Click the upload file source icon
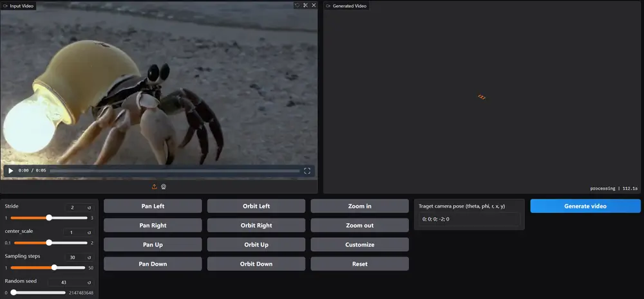The image size is (644, 299). (x=155, y=187)
